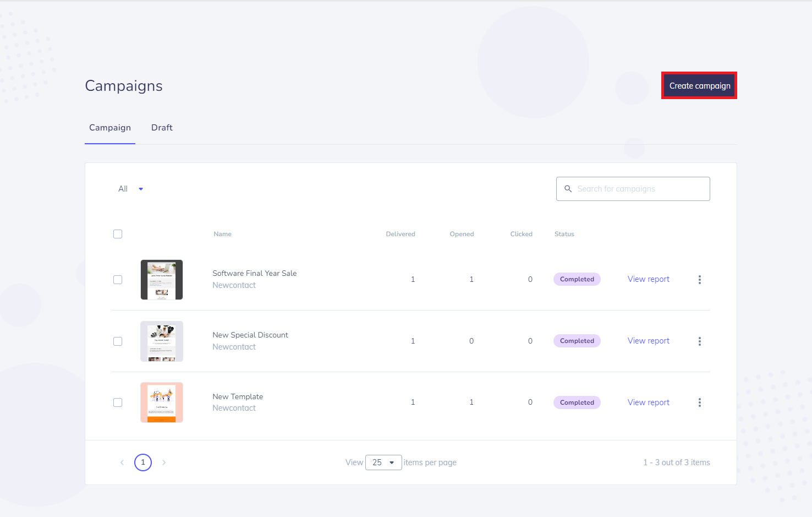Open Software Final Year Sale thumbnail
This screenshot has width=812, height=517.
[162, 280]
